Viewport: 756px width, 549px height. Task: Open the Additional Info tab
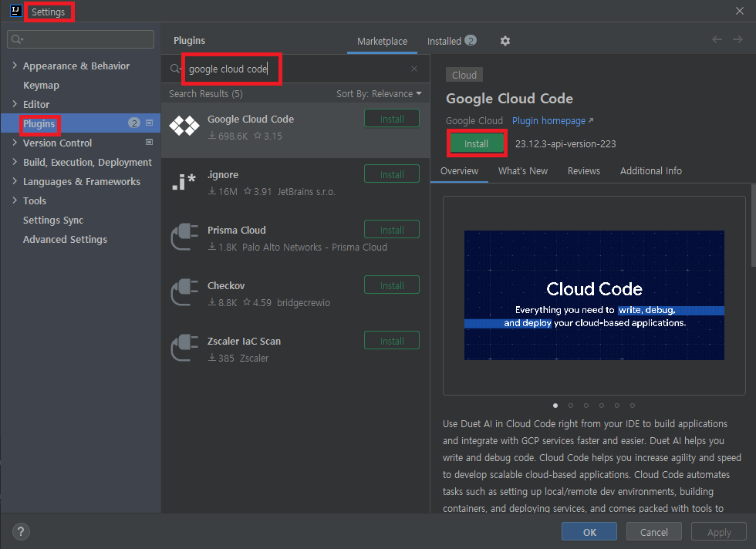pos(650,170)
